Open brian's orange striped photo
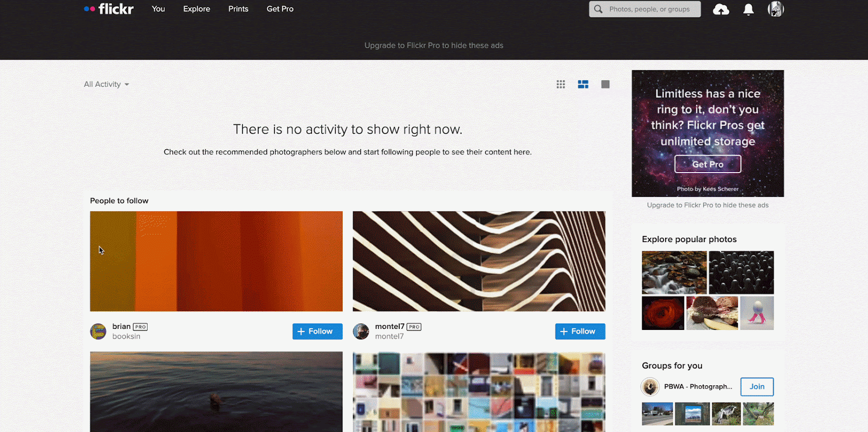Viewport: 868px width, 432px height. pyautogui.click(x=216, y=261)
